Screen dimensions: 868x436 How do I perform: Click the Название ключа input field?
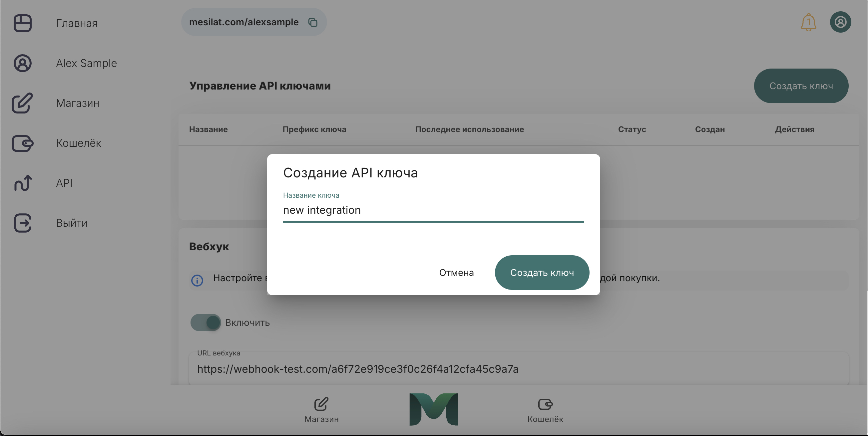point(433,210)
